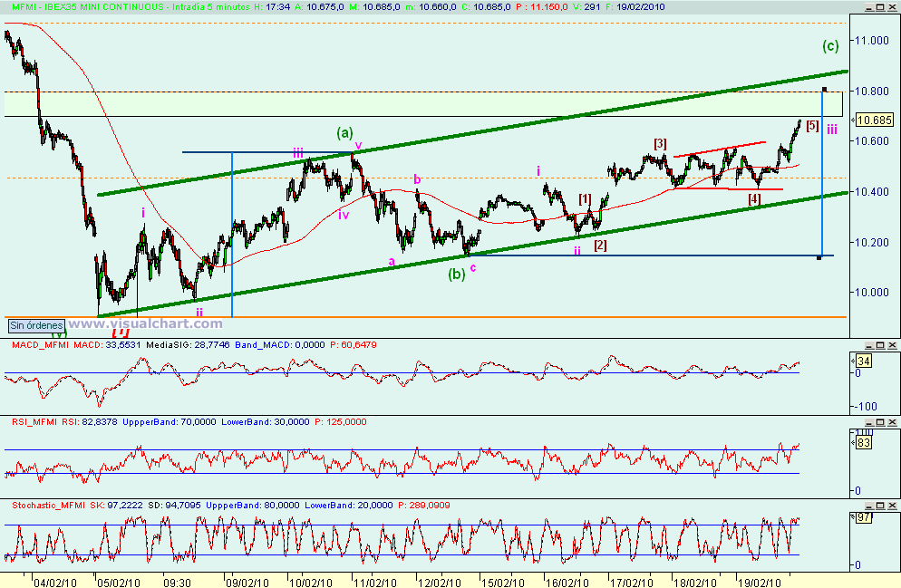Select the green (c) wave annotation
This screenshot has height=588, width=901.
pyautogui.click(x=830, y=46)
